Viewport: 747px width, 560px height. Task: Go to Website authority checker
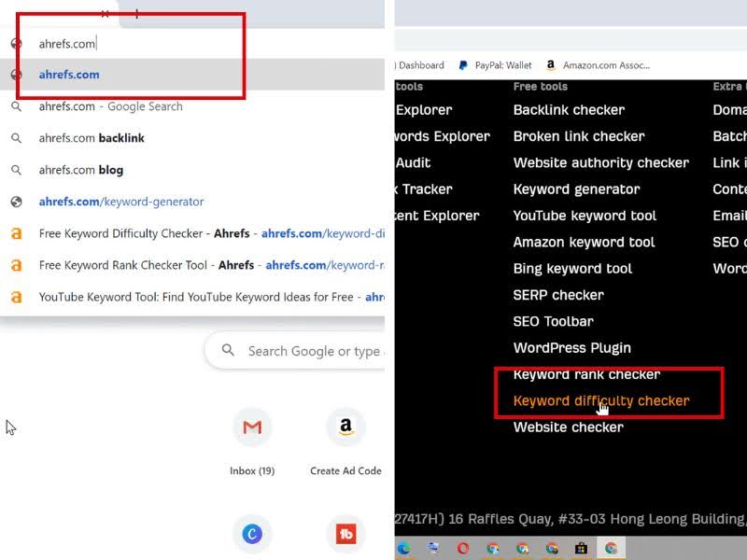tap(601, 162)
